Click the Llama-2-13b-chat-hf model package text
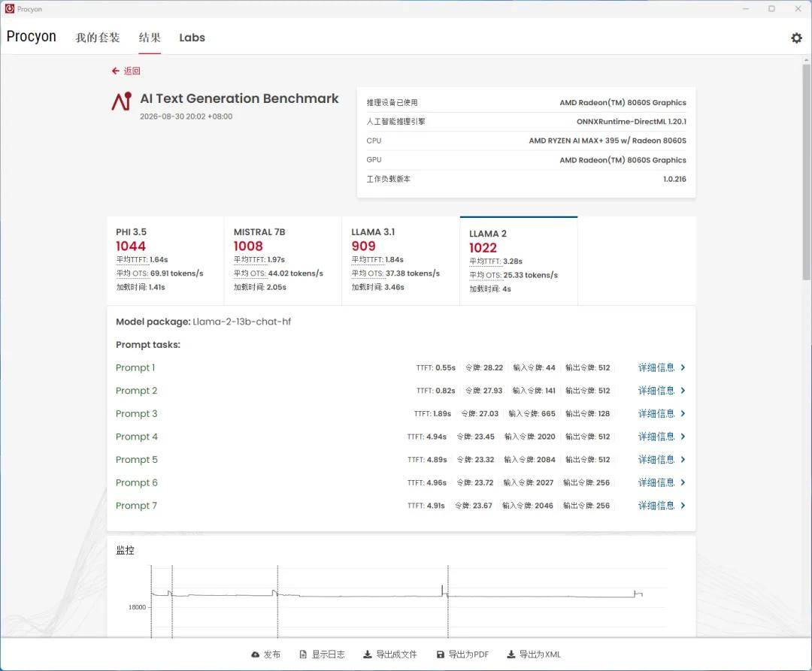Image resolution: width=812 pixels, height=671 pixels. coord(242,322)
